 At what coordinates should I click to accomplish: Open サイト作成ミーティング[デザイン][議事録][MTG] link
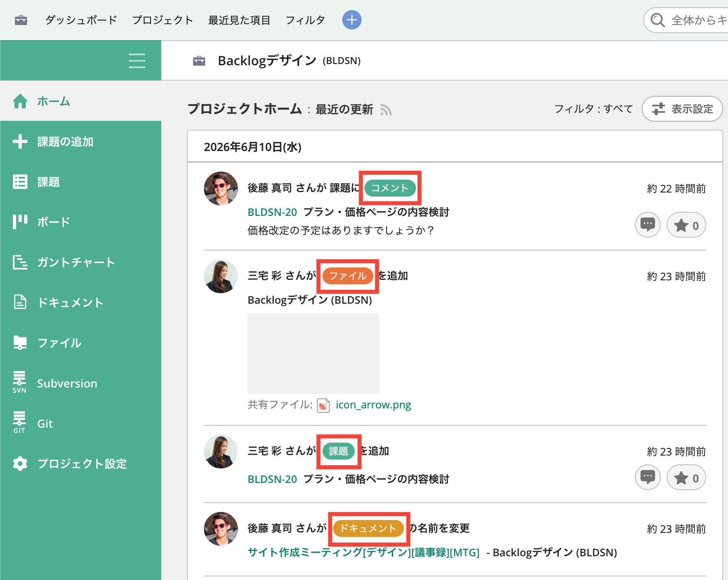364,552
